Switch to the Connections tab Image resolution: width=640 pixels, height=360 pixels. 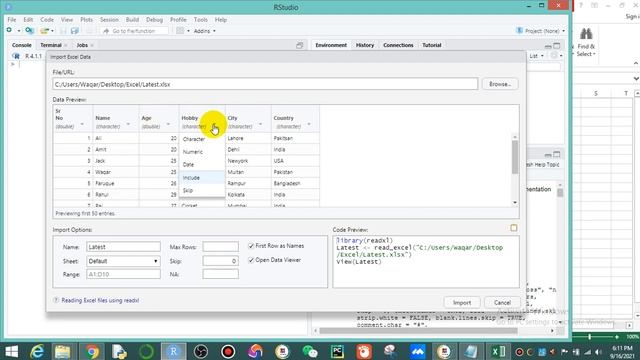[398, 45]
